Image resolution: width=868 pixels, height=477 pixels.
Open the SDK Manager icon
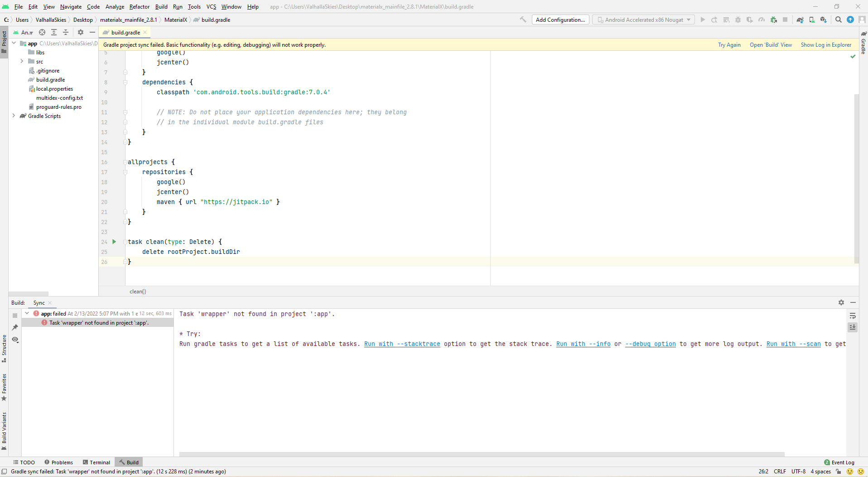click(824, 19)
